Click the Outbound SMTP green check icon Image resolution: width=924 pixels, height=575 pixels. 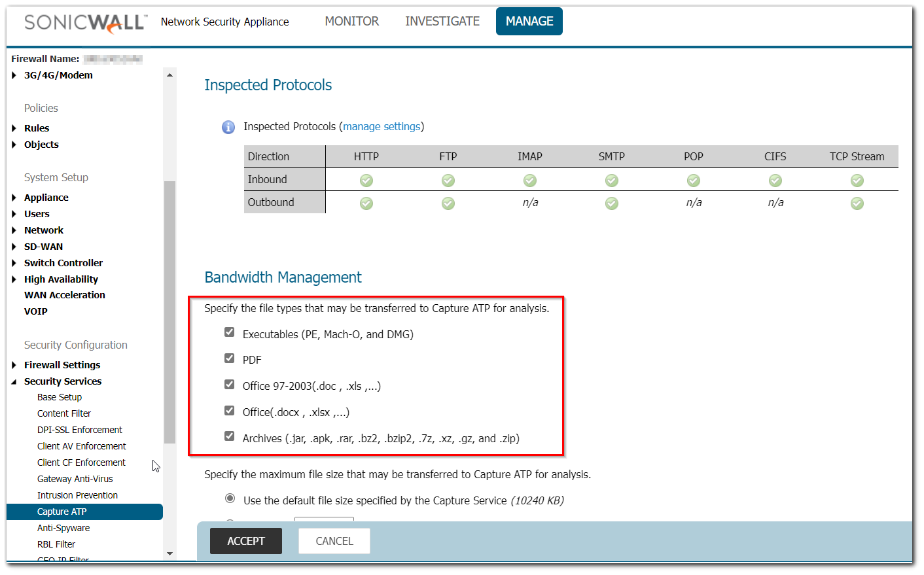coord(612,203)
